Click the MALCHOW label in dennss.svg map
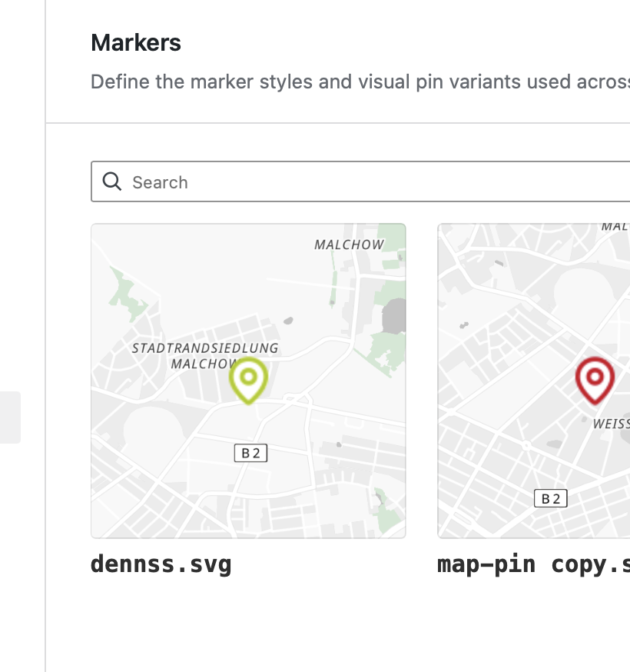Screen dimensions: 630x672 349,245
